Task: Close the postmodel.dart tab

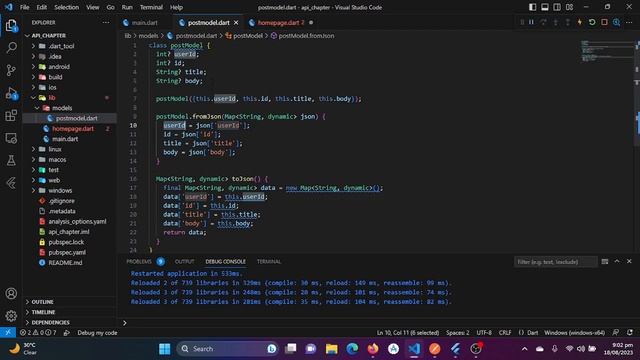Action: click(x=236, y=23)
